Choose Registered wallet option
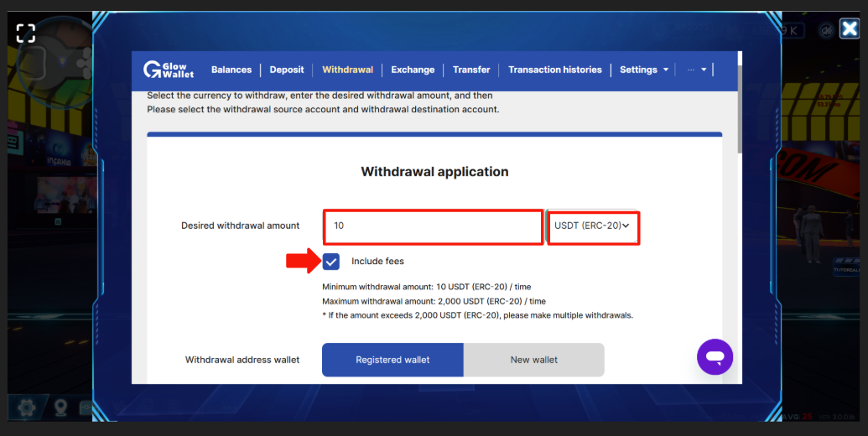This screenshot has width=868, height=436. [392, 360]
